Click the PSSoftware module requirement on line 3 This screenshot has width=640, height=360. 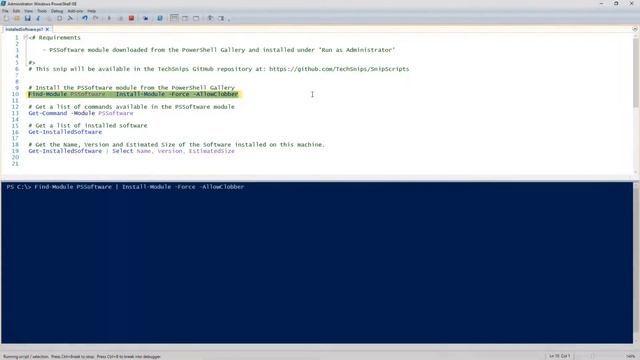(x=219, y=50)
